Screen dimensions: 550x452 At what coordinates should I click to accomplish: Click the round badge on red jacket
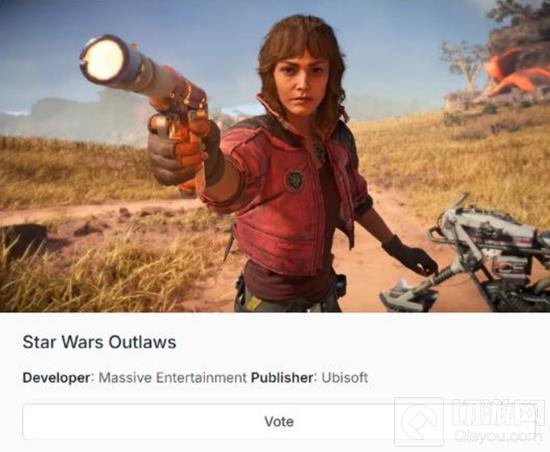(x=294, y=180)
